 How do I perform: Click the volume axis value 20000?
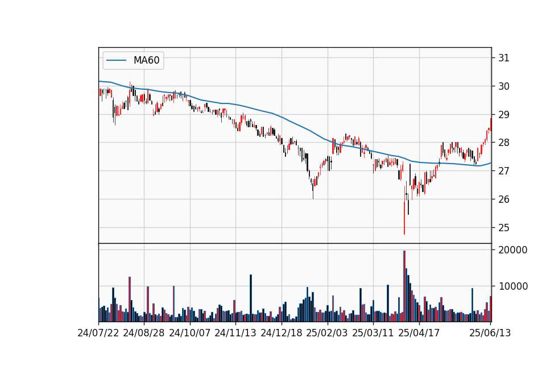coord(513,250)
